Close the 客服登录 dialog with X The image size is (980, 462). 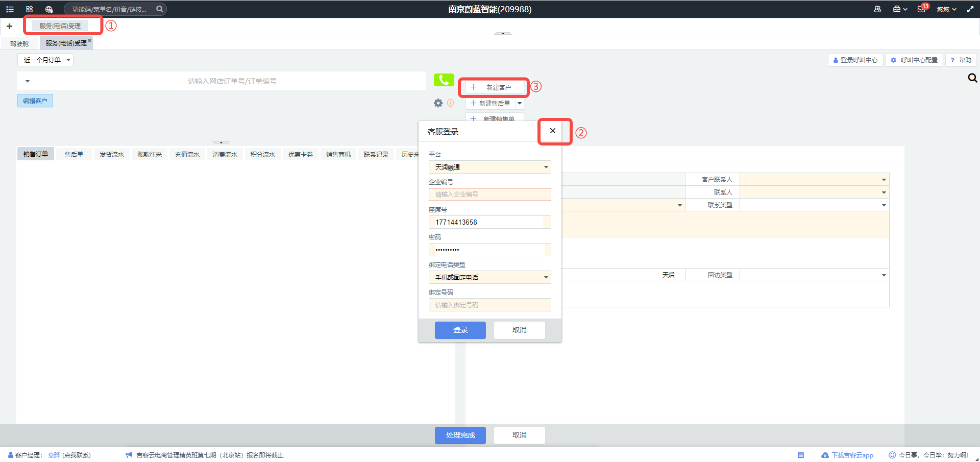click(552, 131)
